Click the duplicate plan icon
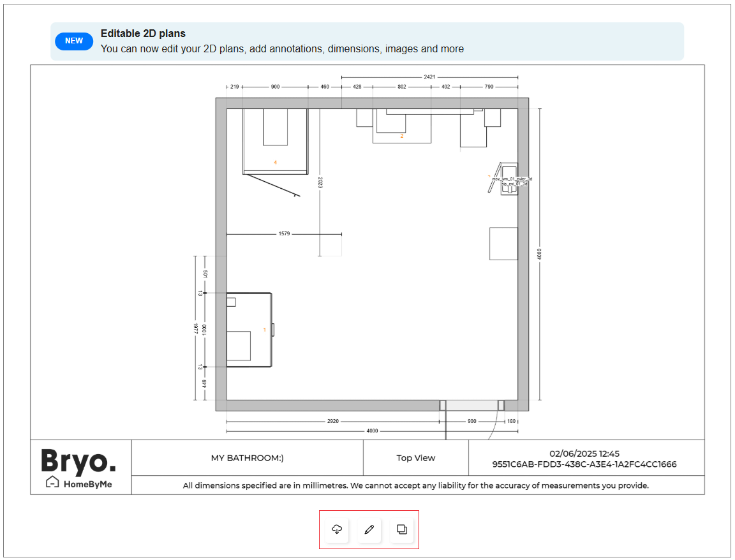 click(402, 529)
